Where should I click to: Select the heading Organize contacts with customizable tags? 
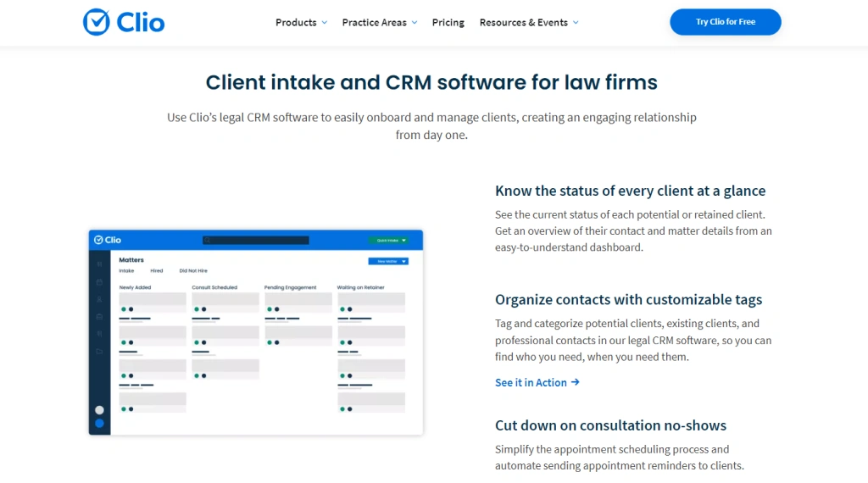click(628, 299)
